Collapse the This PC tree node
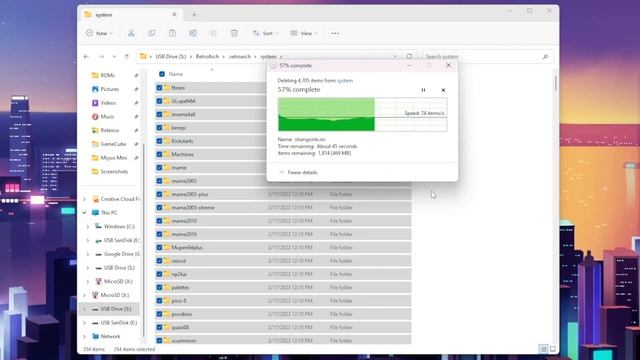 (x=84, y=213)
